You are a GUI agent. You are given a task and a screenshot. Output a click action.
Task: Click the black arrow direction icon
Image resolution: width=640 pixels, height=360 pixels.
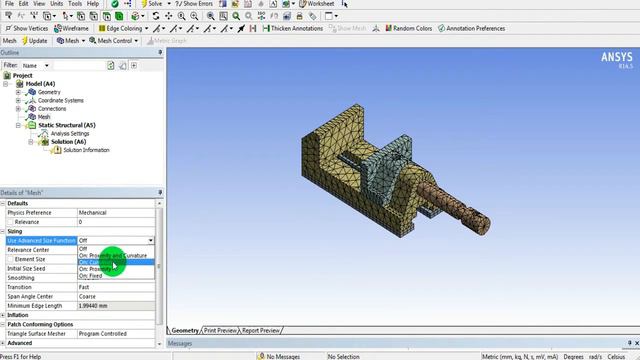241,29
